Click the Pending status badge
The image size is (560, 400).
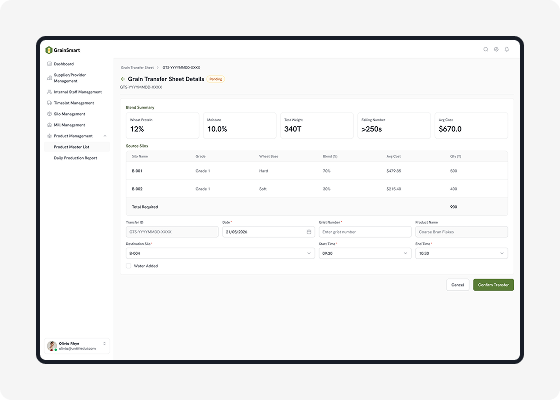[216, 79]
